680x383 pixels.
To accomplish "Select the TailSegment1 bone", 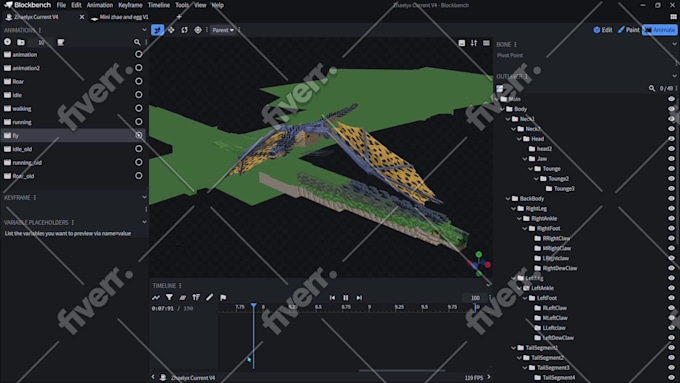I will coord(542,348).
